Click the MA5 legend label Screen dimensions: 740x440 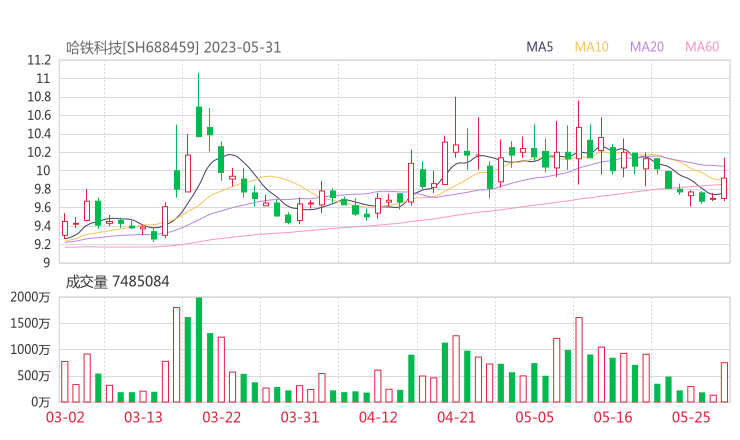click(539, 47)
